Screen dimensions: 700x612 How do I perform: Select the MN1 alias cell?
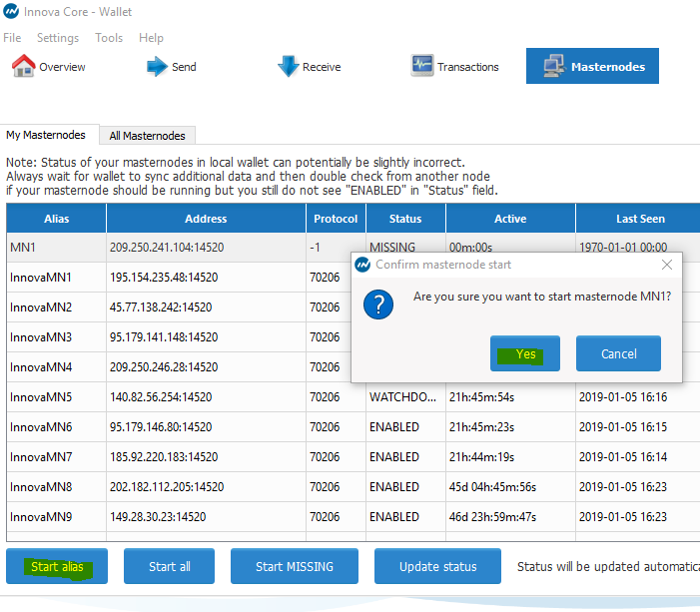point(56,248)
